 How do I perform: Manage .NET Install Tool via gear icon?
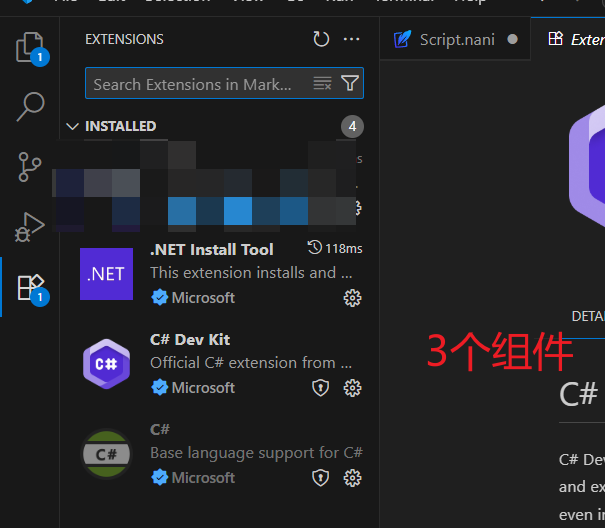click(x=352, y=298)
